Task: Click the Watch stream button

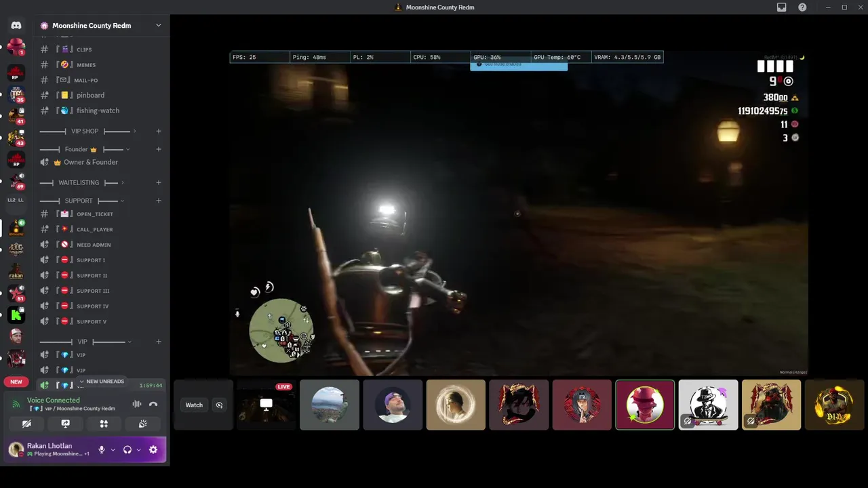Action: (x=194, y=405)
